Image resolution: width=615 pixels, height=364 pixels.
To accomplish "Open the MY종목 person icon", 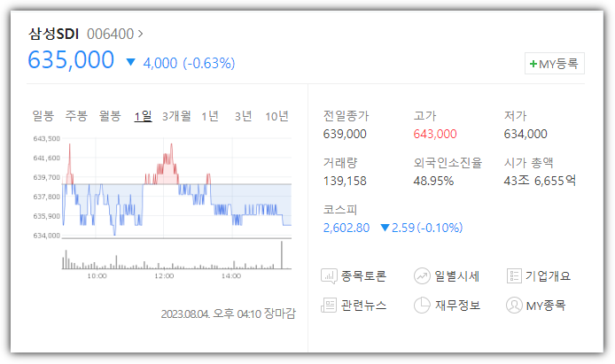I will pyautogui.click(x=514, y=306).
